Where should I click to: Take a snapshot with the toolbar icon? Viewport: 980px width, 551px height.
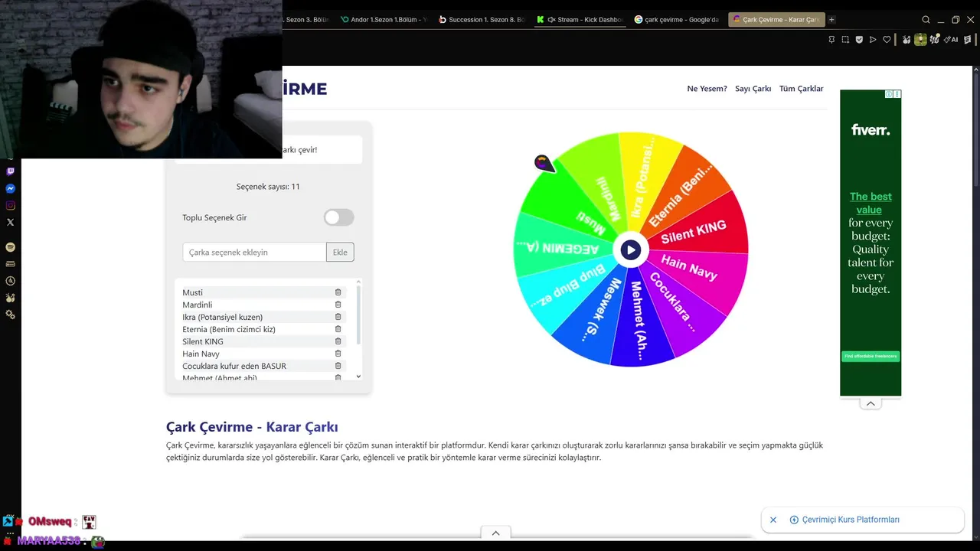845,40
